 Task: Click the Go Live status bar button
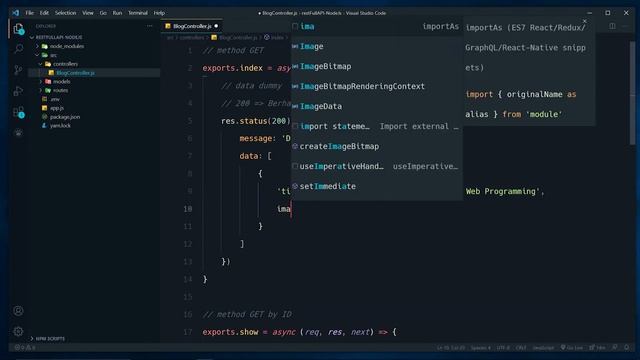click(x=572, y=348)
